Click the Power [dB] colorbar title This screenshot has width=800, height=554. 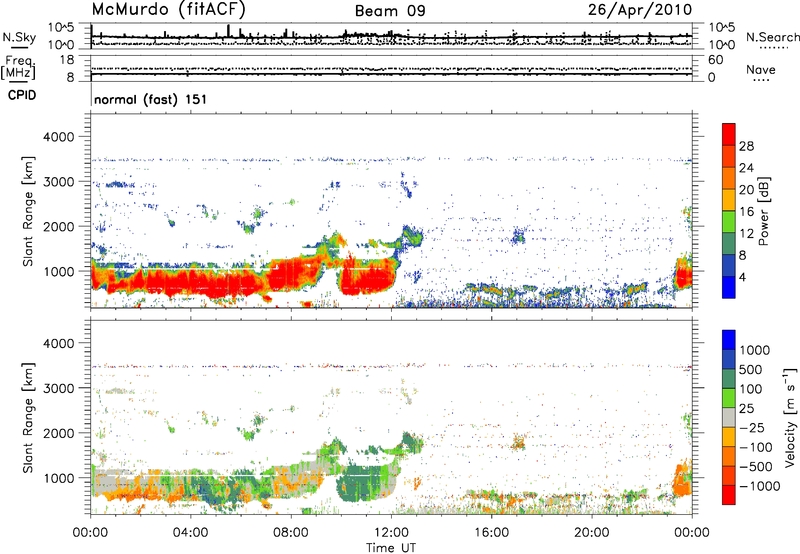(x=763, y=211)
